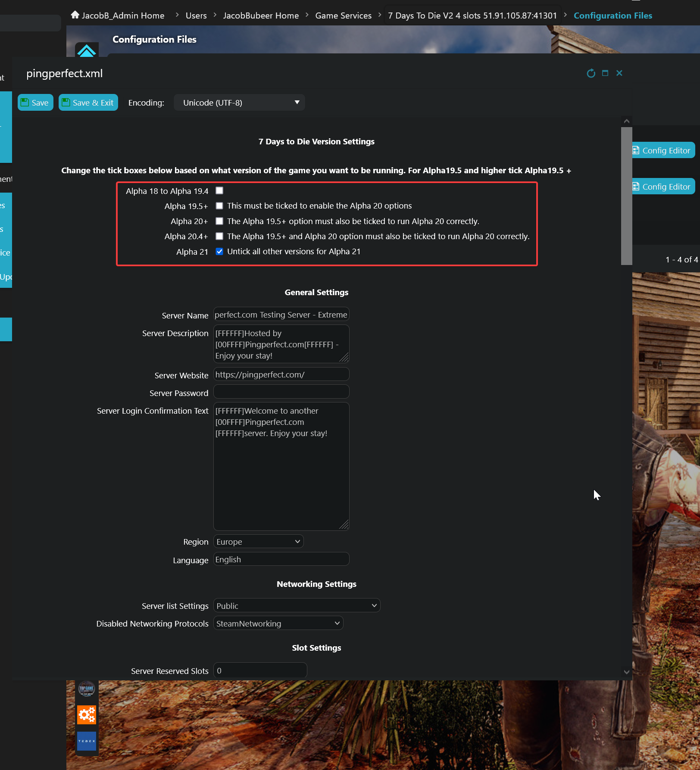Image resolution: width=700 pixels, height=770 pixels.
Task: Enable the Alpha 19.5+ checkbox
Action: tap(219, 206)
